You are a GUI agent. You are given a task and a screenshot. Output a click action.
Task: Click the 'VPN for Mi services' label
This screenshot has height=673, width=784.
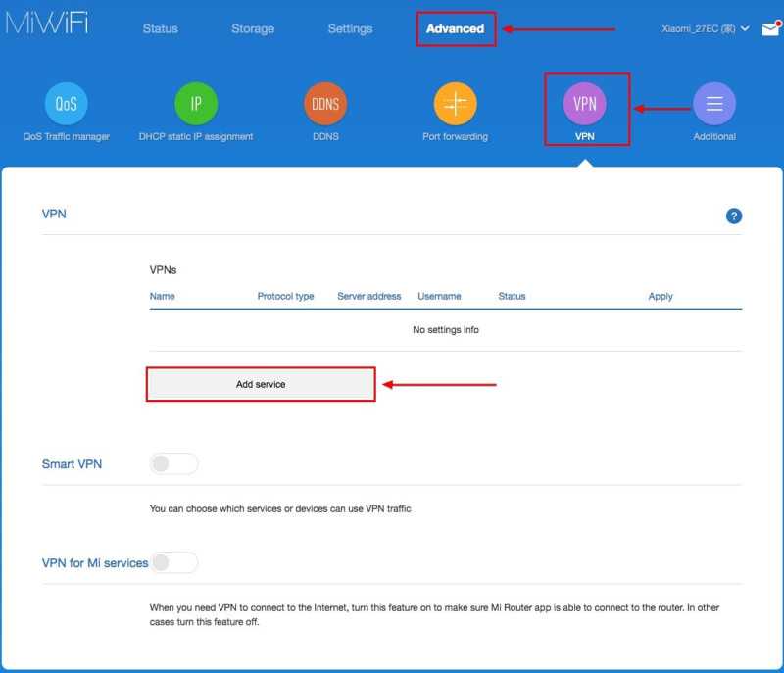[95, 563]
